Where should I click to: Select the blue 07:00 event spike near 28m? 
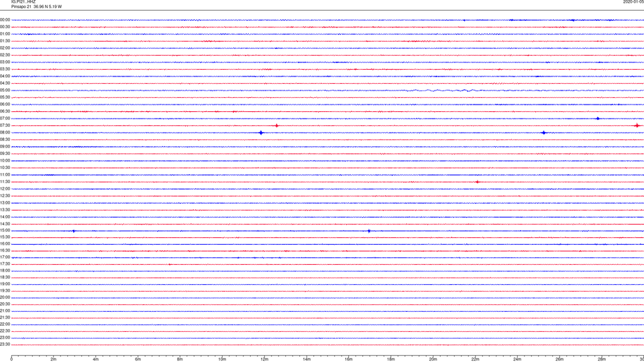(x=598, y=119)
